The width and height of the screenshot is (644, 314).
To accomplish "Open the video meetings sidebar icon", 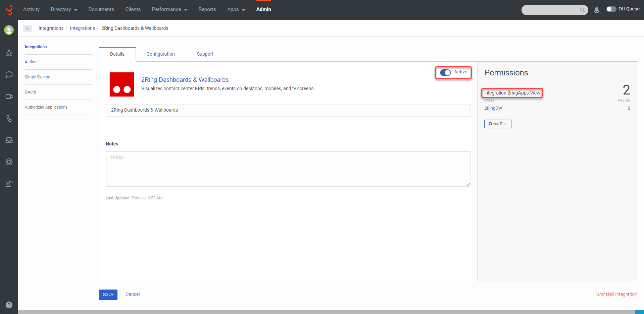I will [9, 97].
